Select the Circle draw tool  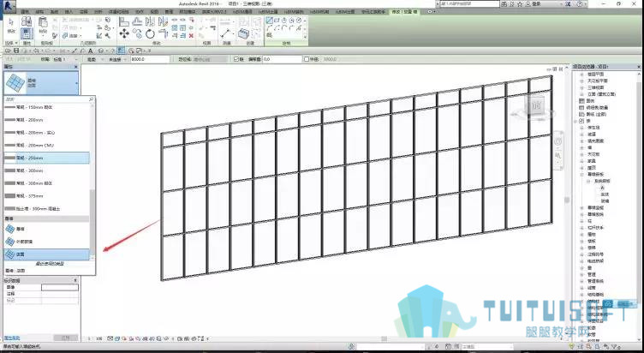click(299, 21)
